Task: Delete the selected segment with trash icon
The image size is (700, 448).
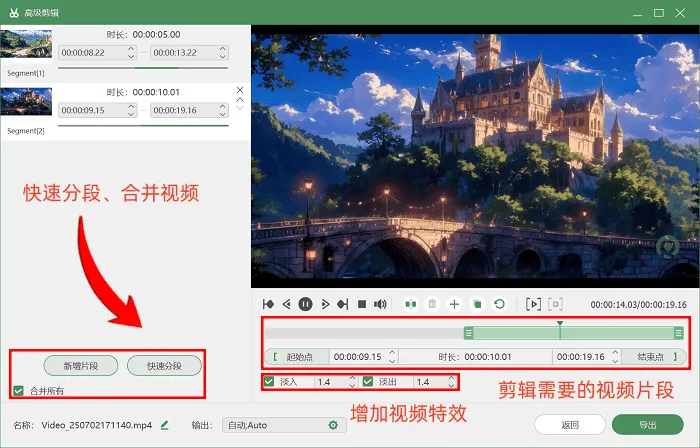Action: pyautogui.click(x=432, y=304)
